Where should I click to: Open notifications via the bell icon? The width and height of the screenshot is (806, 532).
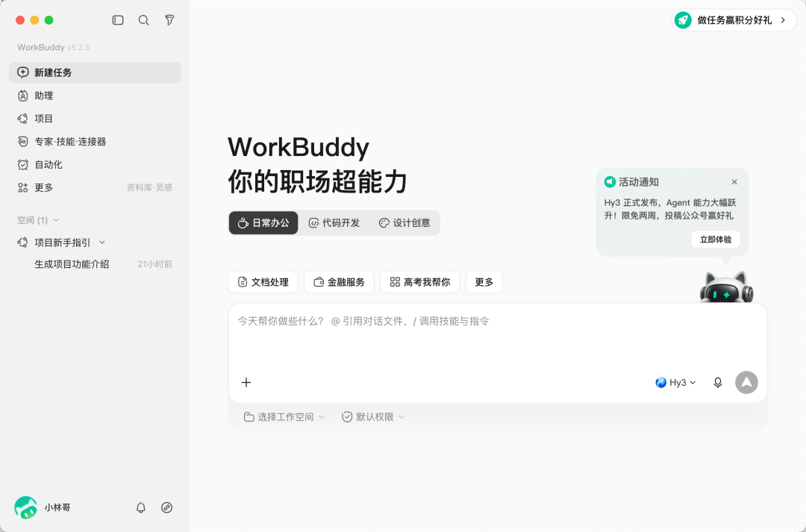pyautogui.click(x=141, y=507)
